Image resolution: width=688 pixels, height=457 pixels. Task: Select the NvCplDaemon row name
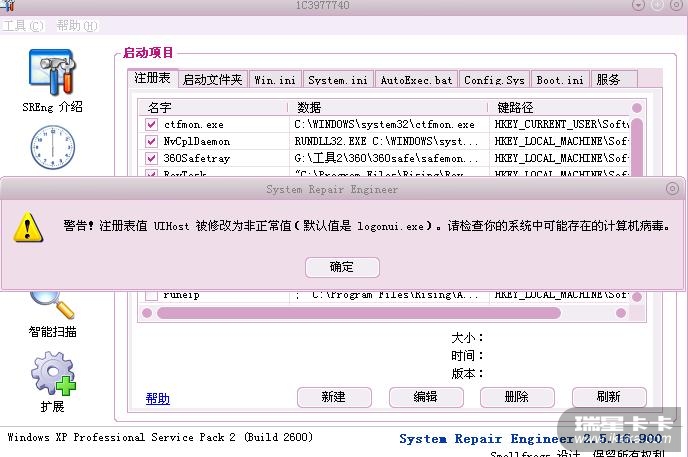(x=197, y=141)
